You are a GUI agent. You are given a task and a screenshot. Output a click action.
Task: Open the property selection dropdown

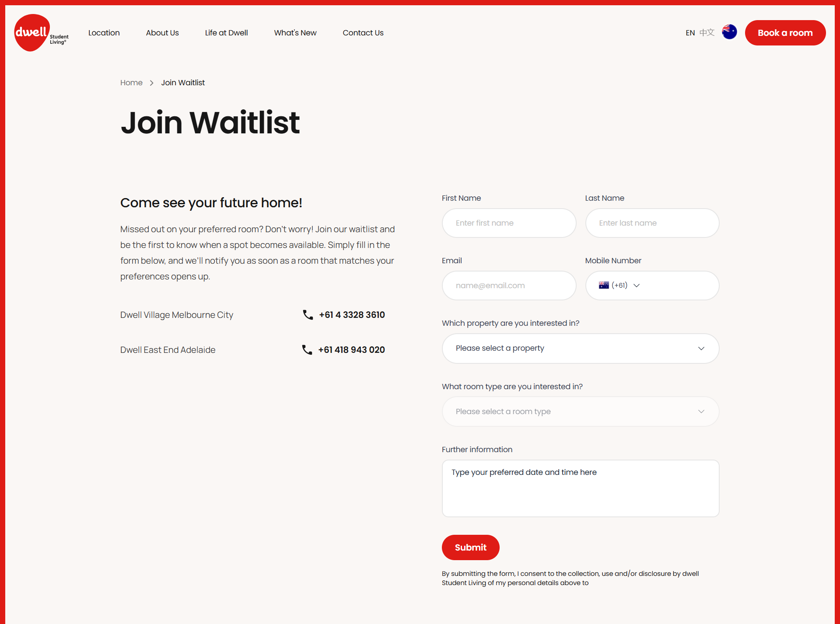580,348
